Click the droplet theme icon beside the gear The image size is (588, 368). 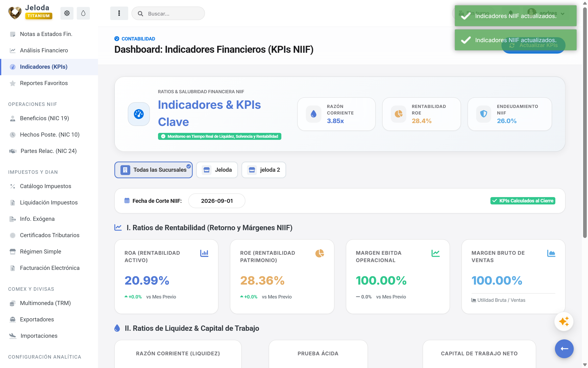(x=83, y=13)
